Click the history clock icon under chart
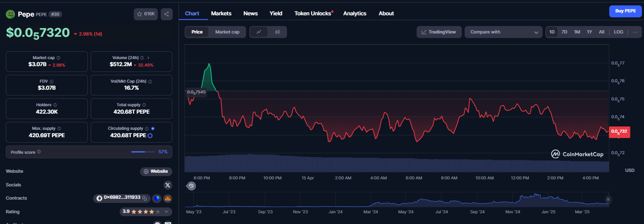Viewport: 644px width, 224px height. [x=191, y=186]
